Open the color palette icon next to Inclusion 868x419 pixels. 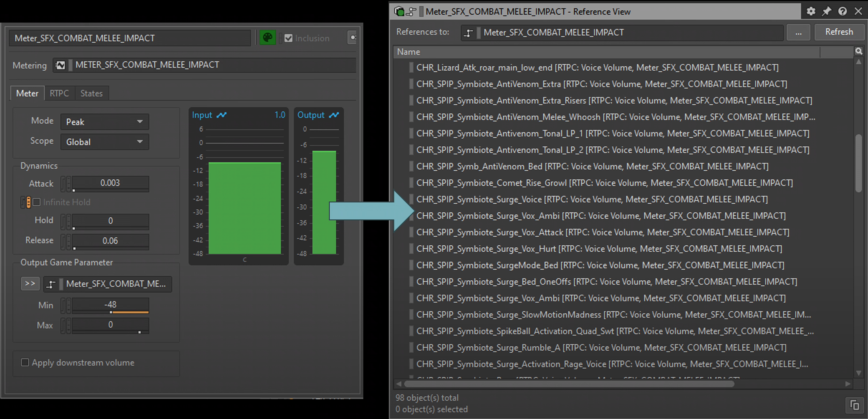click(267, 37)
